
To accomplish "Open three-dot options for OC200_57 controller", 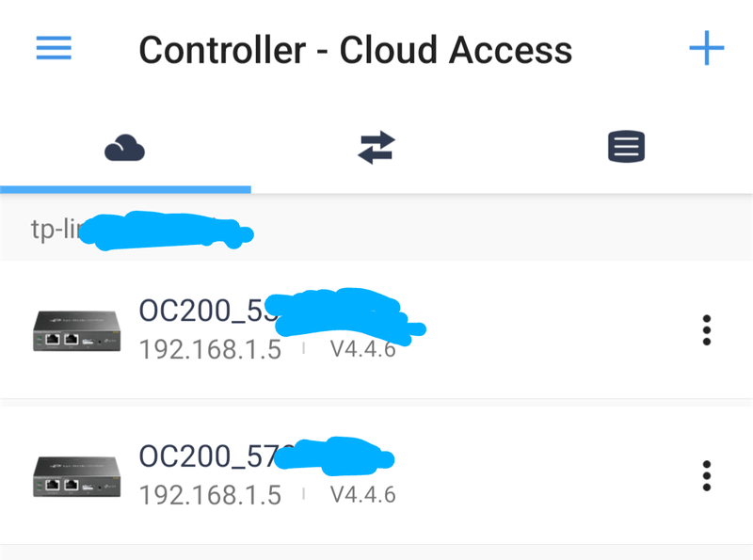I will pyautogui.click(x=706, y=475).
